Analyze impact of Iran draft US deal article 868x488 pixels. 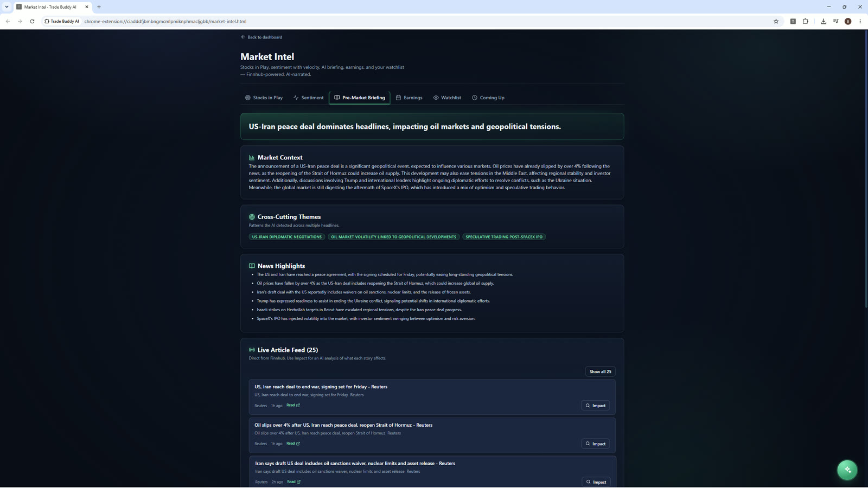pyautogui.click(x=596, y=482)
